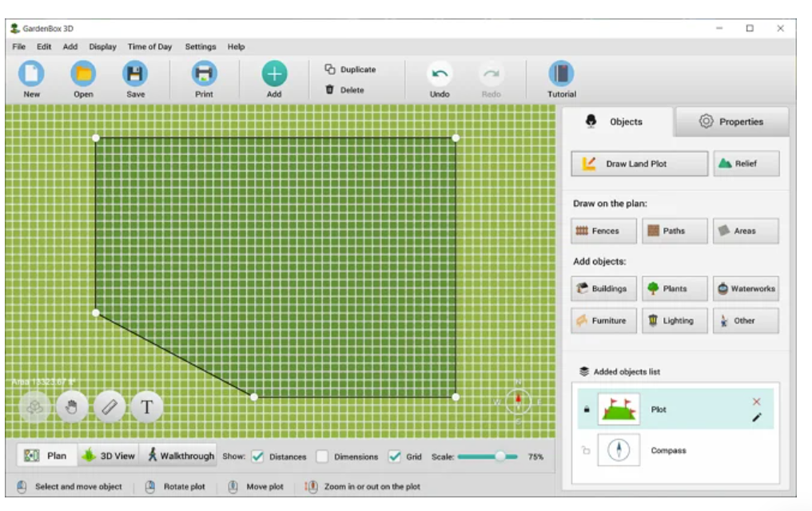Open the Time of Day menu

coord(150,46)
